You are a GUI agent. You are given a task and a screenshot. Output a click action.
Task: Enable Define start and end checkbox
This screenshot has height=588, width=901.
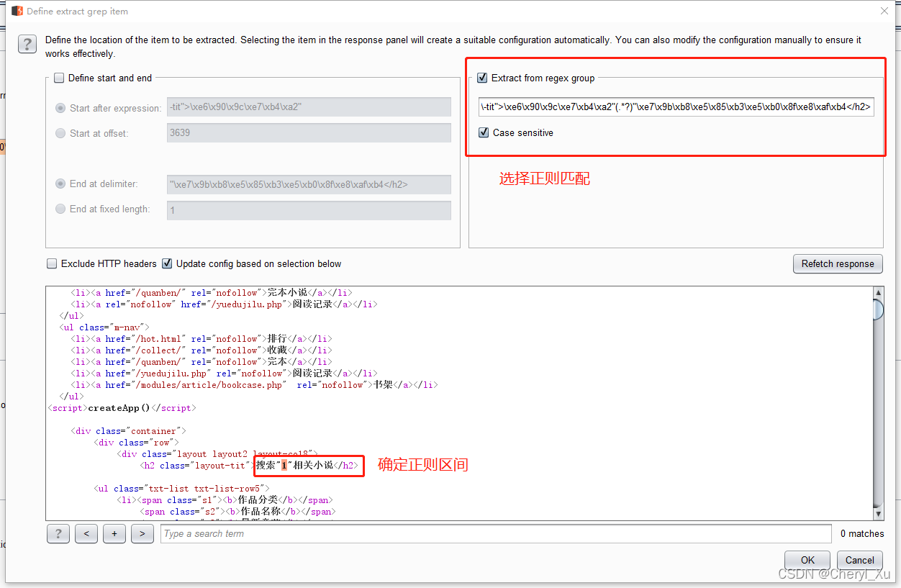[60, 78]
